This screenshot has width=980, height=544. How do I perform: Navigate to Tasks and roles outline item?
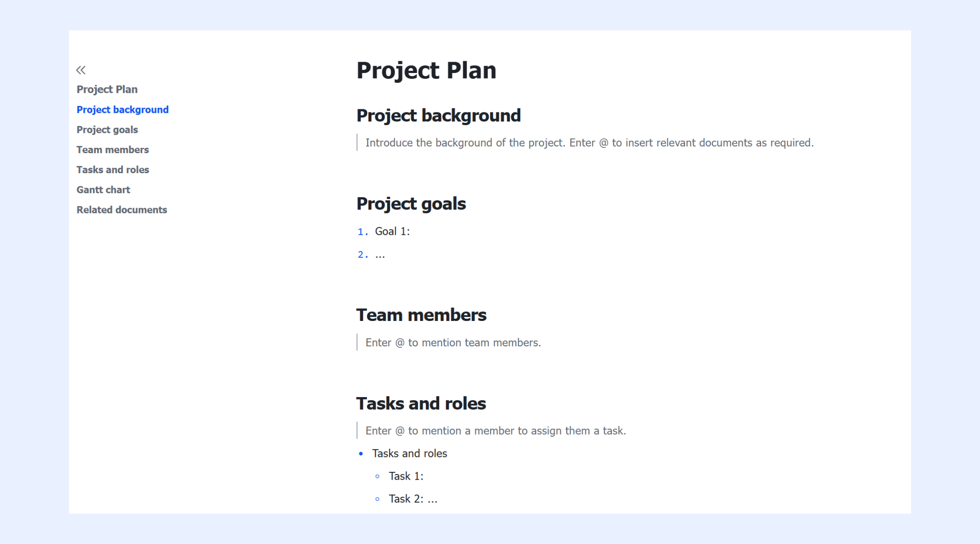pyautogui.click(x=113, y=170)
